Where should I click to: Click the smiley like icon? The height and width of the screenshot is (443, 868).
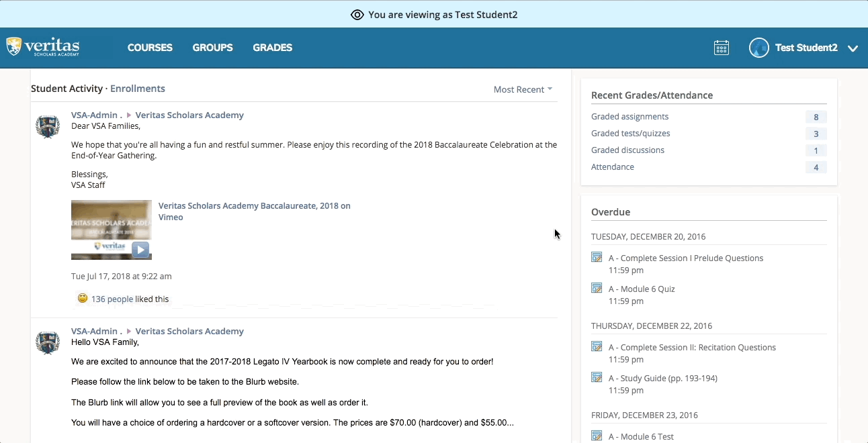[x=83, y=298]
